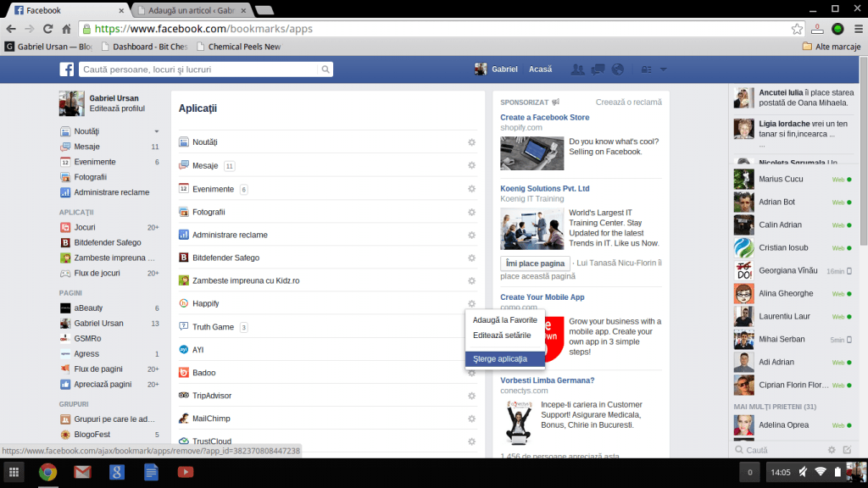Open the app launcher grid in shelf
This screenshot has width=868, height=488.
coord(14,472)
